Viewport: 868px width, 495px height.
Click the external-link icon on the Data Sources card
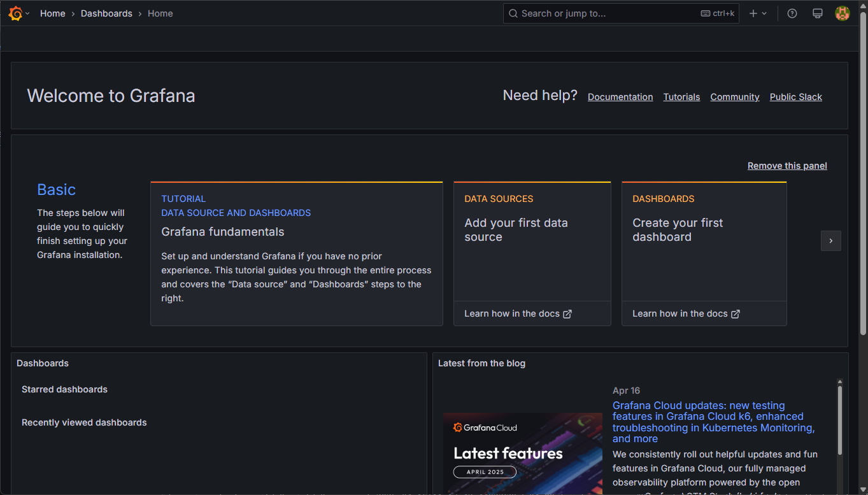(567, 313)
